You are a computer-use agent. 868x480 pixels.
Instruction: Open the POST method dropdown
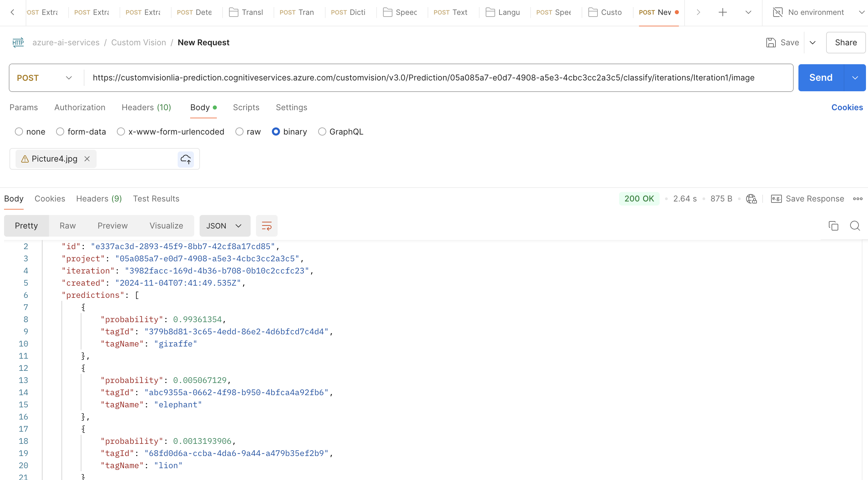(45, 78)
